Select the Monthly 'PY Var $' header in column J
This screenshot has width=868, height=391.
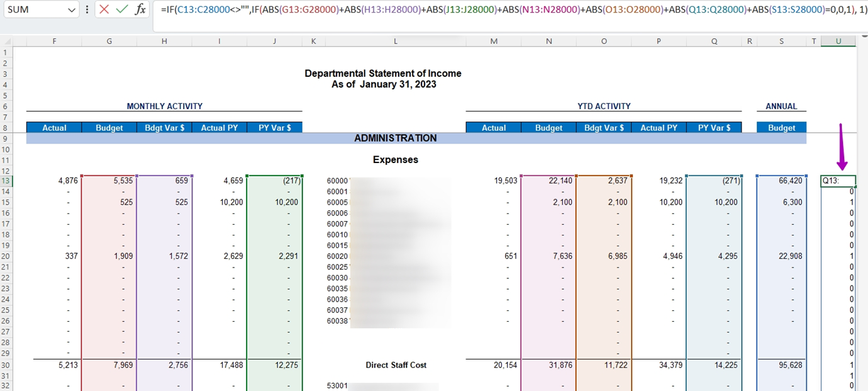(275, 128)
